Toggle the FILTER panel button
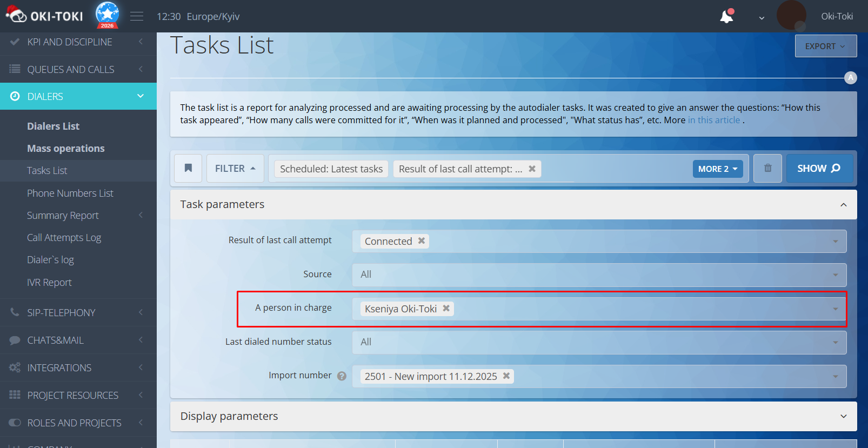 [x=235, y=169]
